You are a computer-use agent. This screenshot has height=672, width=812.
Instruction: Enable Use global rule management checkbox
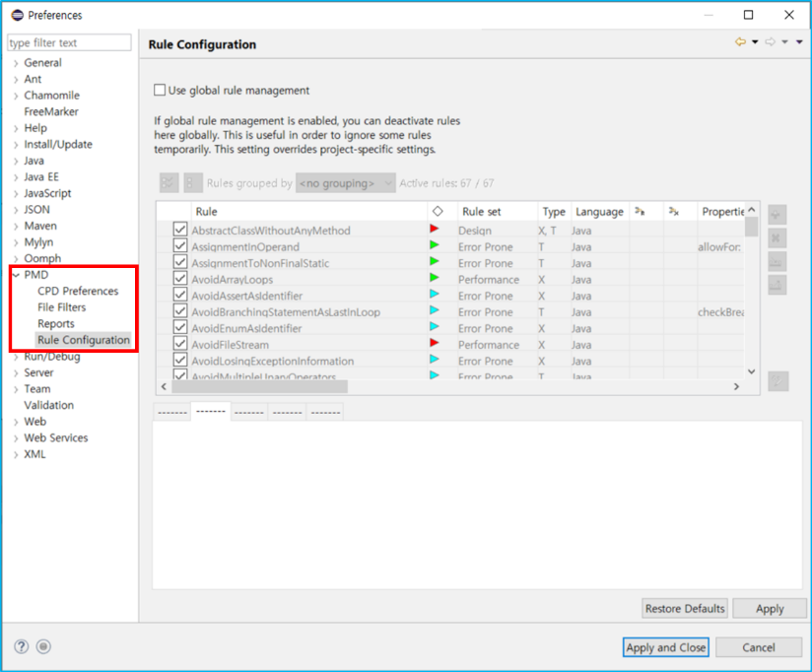pos(161,91)
